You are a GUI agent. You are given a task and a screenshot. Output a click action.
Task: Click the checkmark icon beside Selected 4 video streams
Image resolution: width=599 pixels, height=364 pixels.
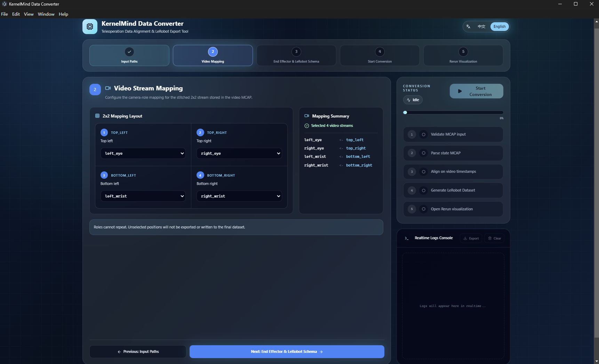[x=307, y=126]
